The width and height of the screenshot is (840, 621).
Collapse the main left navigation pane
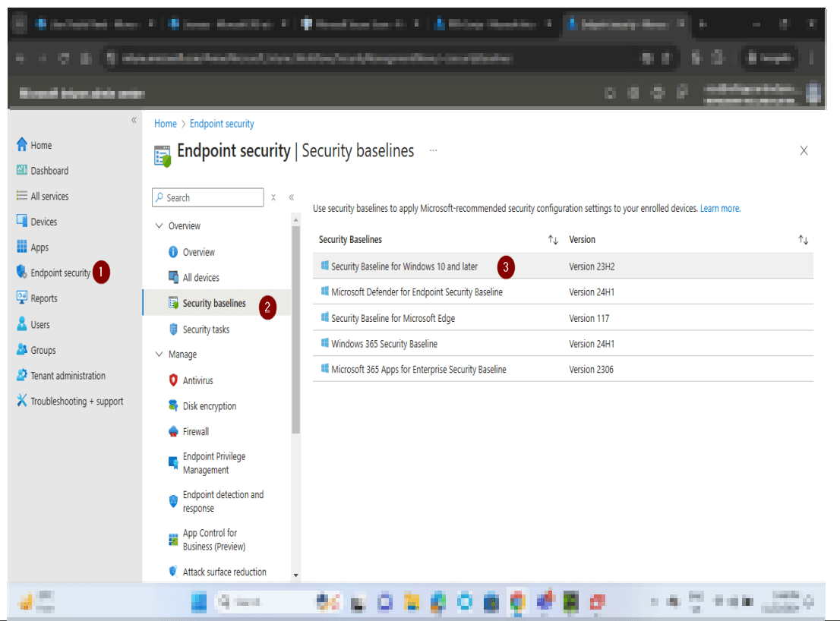(x=134, y=120)
